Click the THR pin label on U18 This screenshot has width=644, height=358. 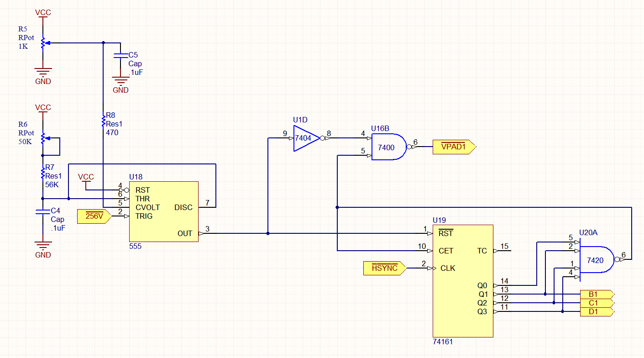142,199
